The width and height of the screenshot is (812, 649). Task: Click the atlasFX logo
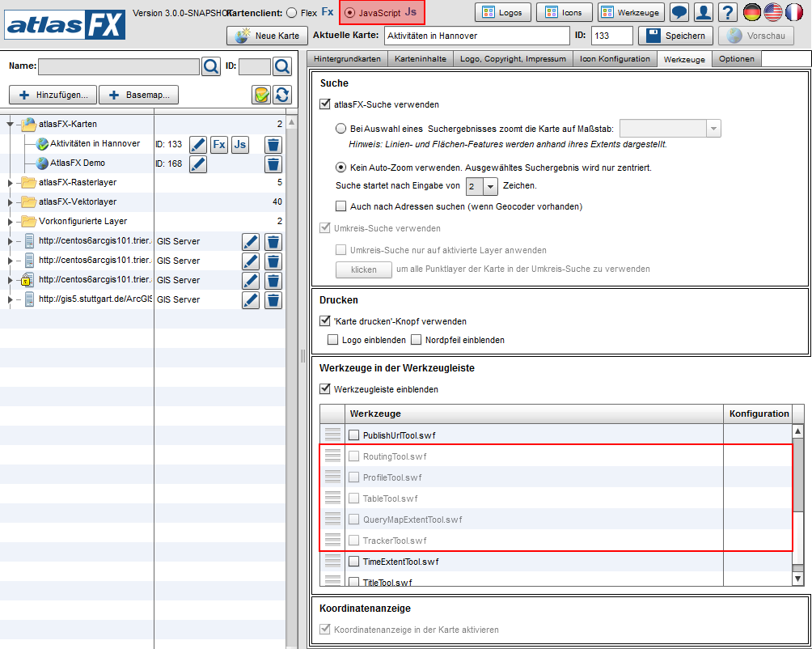click(65, 24)
